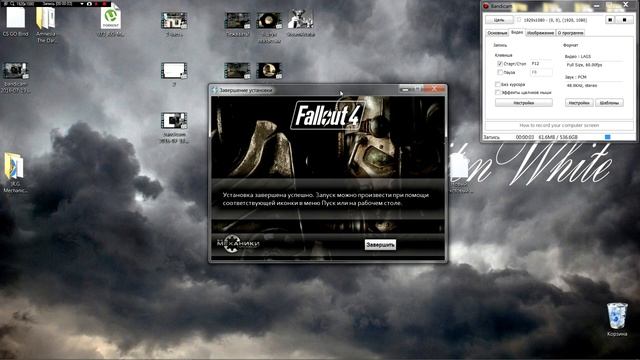Click the F12 hotkey field in Bandicam
The image size is (640, 360).
click(x=541, y=64)
